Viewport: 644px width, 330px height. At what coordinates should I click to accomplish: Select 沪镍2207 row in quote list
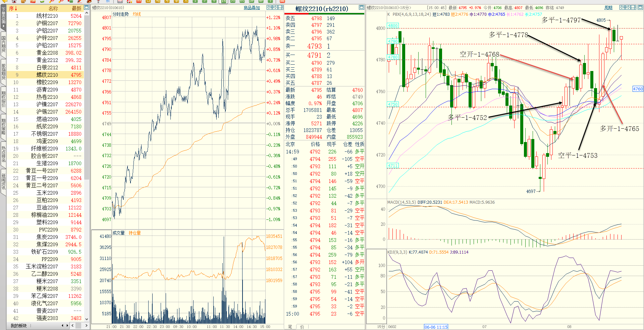[45, 104]
